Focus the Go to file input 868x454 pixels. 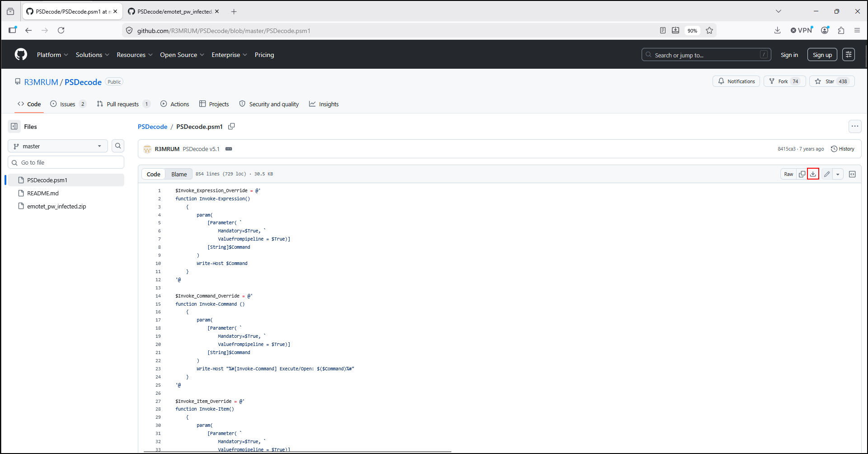point(66,162)
